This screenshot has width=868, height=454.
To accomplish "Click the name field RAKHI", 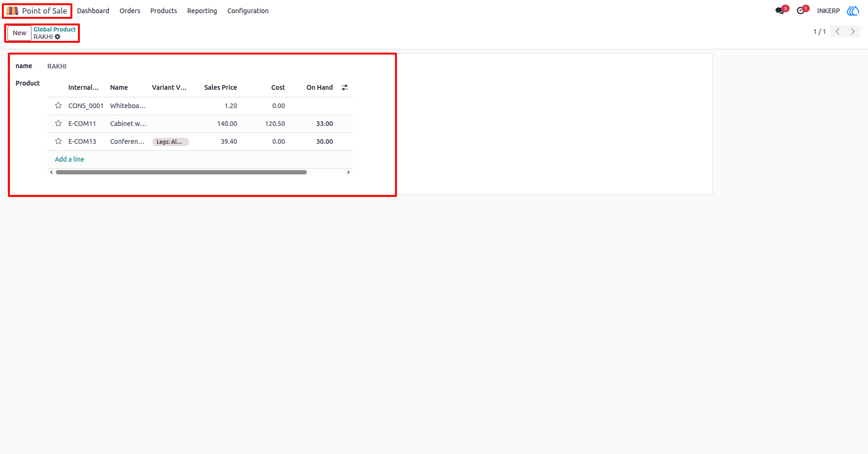I will coord(57,66).
